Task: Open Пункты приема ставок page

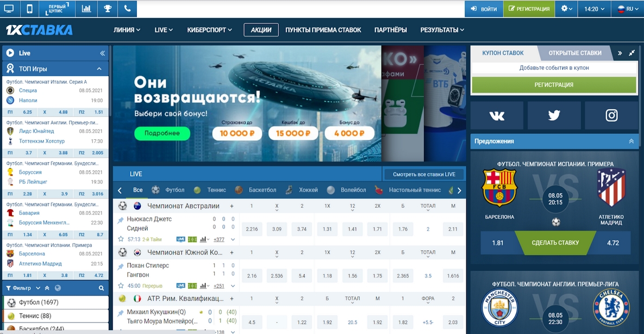Action: (323, 30)
